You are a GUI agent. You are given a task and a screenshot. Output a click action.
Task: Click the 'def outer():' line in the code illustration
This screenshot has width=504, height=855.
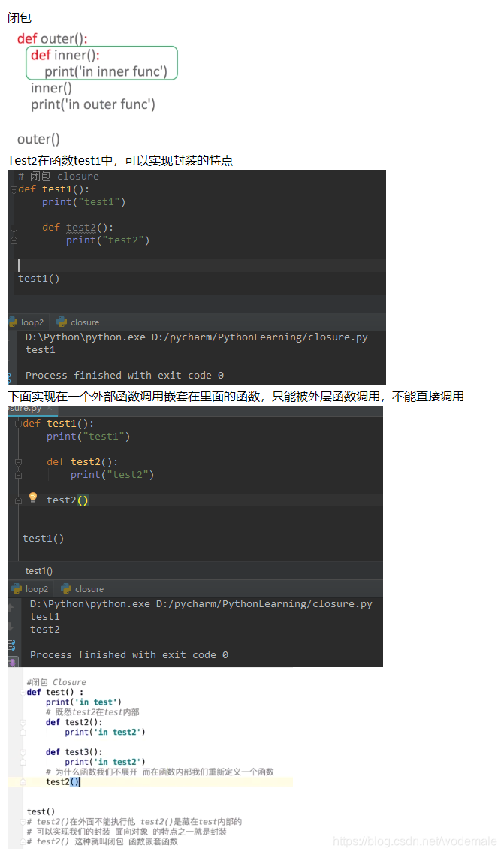(x=53, y=39)
